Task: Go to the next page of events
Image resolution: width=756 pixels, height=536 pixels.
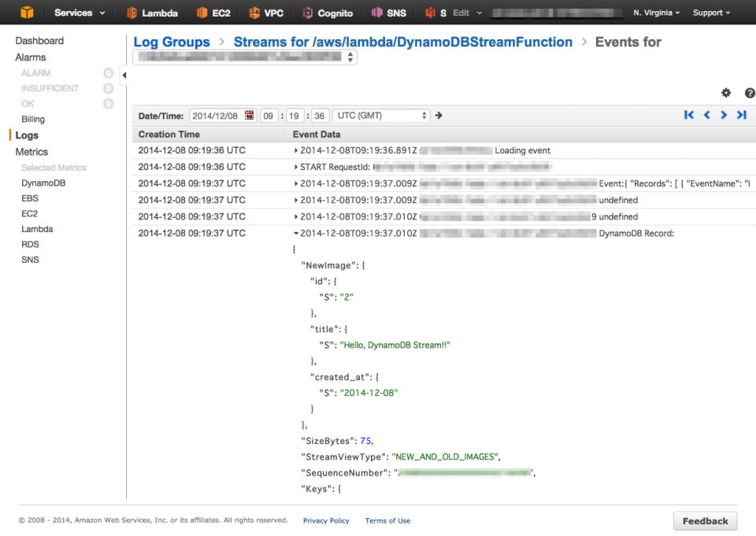Action: click(724, 115)
